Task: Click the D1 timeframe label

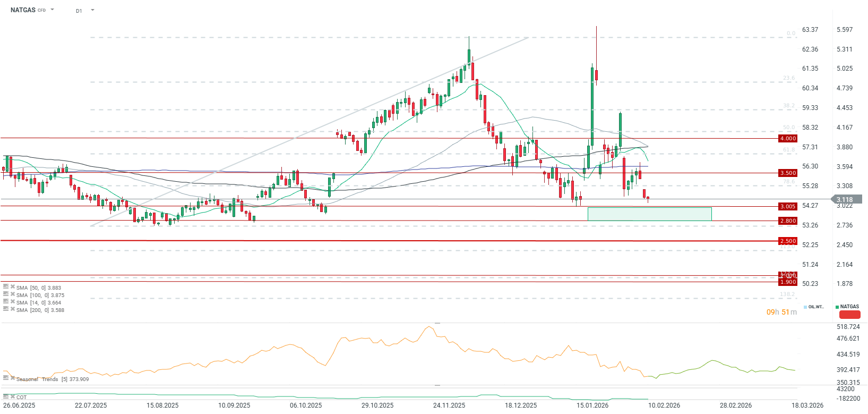Action: pos(79,11)
